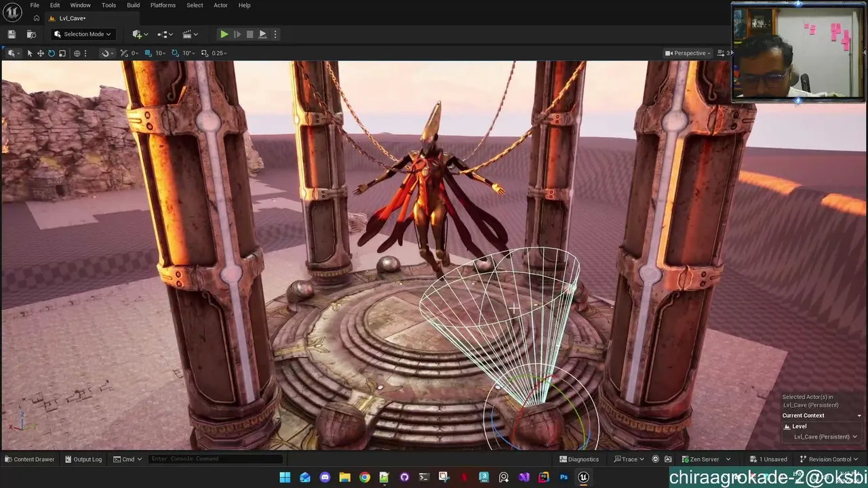Open transform tools overflow three-dot menu

85,53
